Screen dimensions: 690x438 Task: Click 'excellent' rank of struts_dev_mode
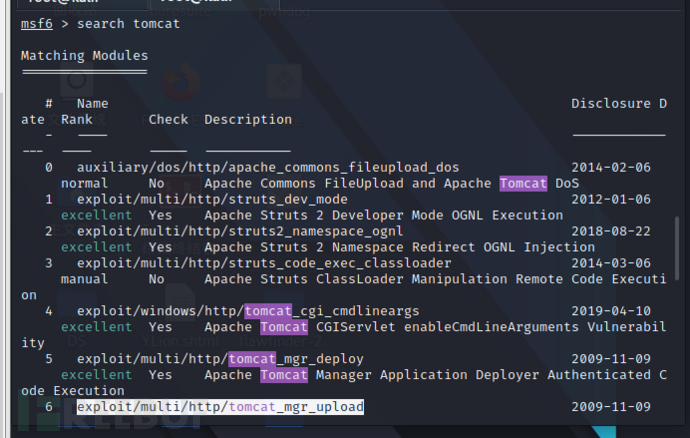(x=96, y=215)
